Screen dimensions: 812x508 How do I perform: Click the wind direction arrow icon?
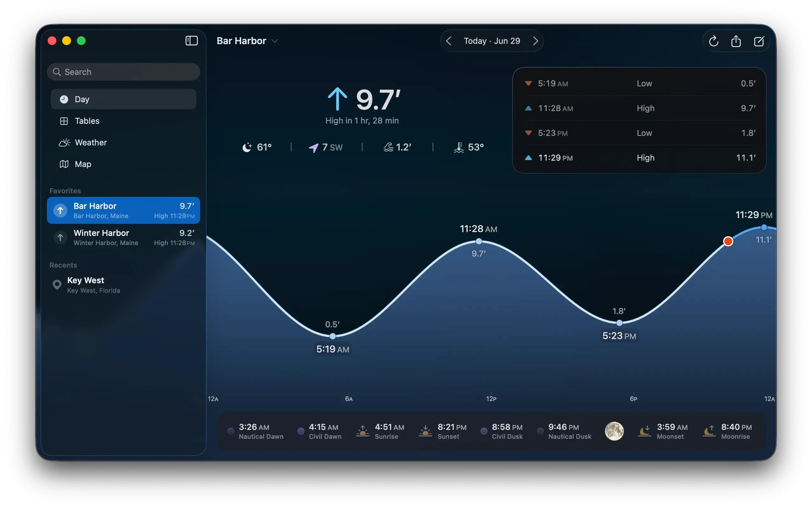(313, 148)
